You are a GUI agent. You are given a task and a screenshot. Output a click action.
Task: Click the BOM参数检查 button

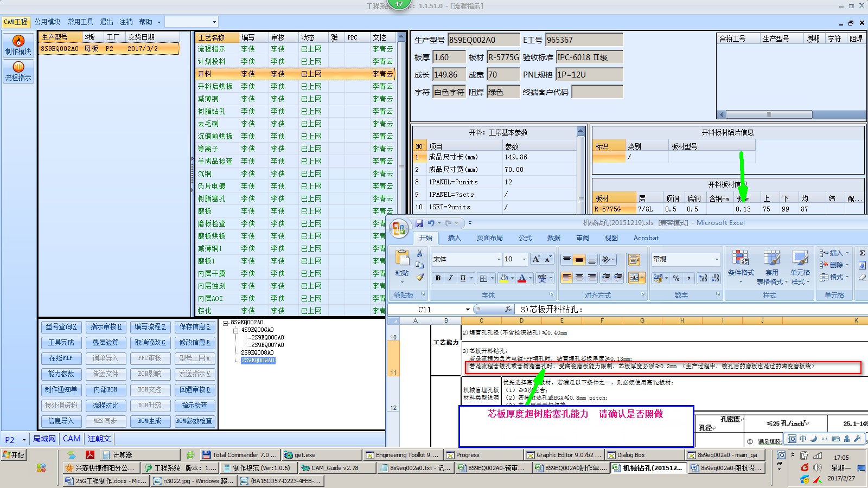tap(194, 421)
